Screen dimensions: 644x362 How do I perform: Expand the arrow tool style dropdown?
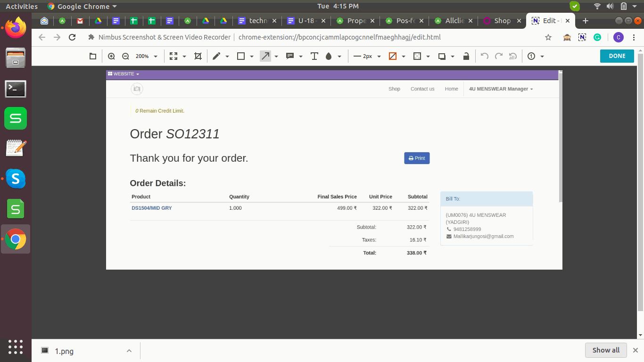276,56
